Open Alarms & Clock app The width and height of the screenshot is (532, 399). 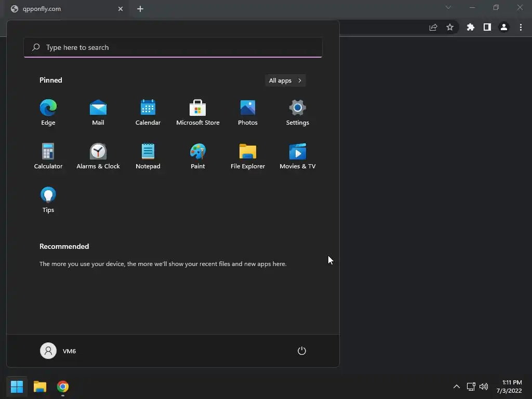98,156
